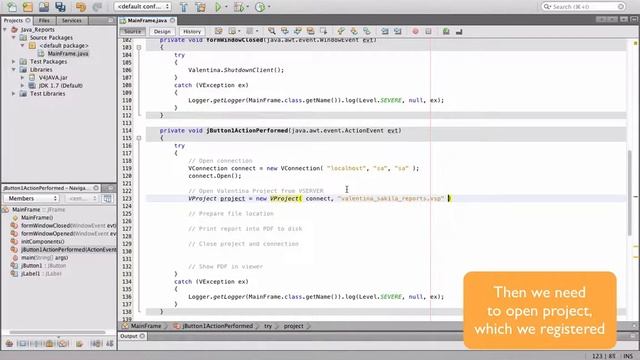Click the Shift Line Right icon
The width and height of the screenshot is (640, 360).
(398, 31)
